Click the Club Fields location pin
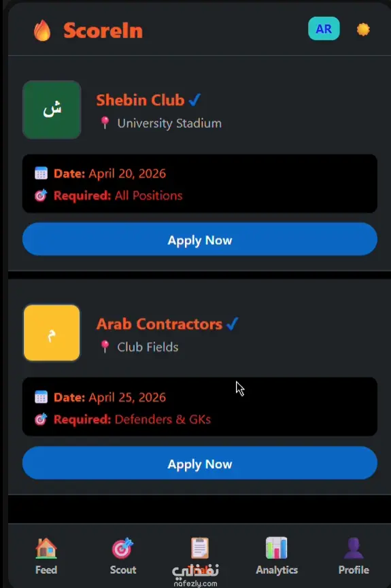 105,347
